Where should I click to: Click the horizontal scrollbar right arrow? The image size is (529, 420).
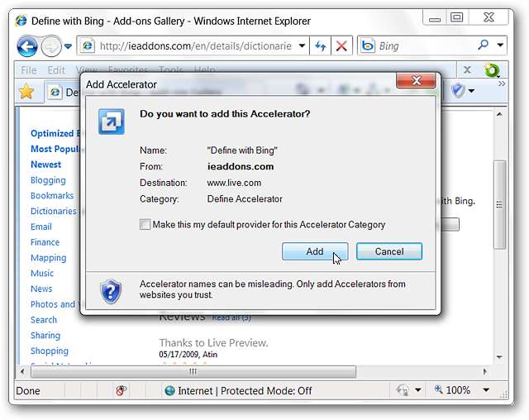pyautogui.click(x=485, y=372)
